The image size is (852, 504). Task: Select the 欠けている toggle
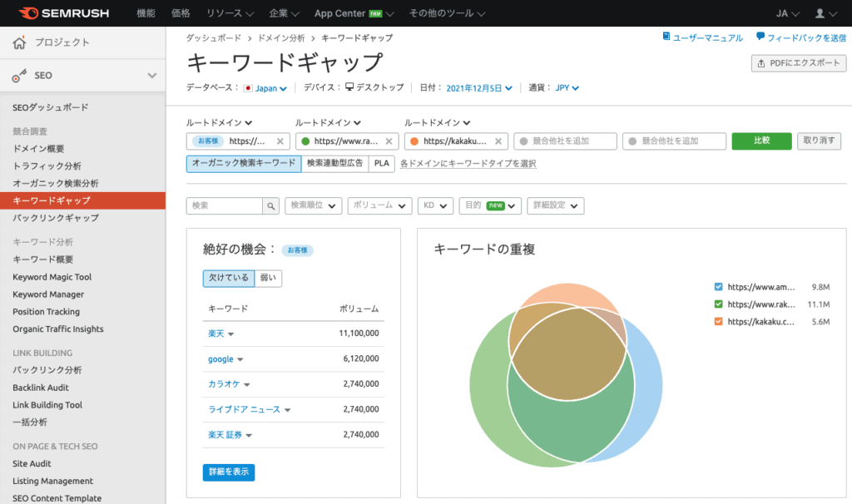229,278
